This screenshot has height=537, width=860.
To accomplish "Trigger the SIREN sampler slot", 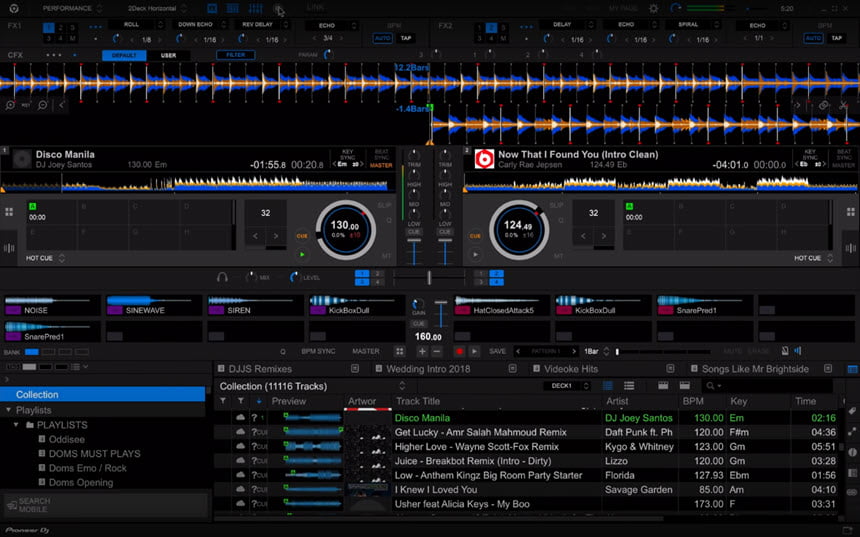I will [255, 306].
